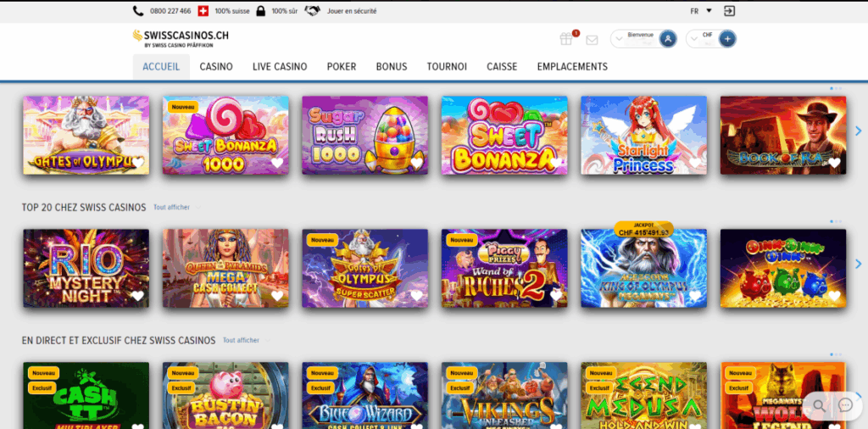Click the plus deposit icon next to CHF
Image resolution: width=868 pixels, height=429 pixels.
(727, 39)
